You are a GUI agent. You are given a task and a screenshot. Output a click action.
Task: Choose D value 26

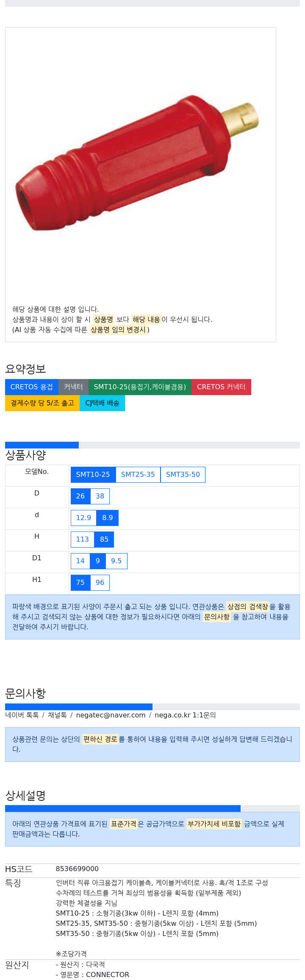[80, 496]
